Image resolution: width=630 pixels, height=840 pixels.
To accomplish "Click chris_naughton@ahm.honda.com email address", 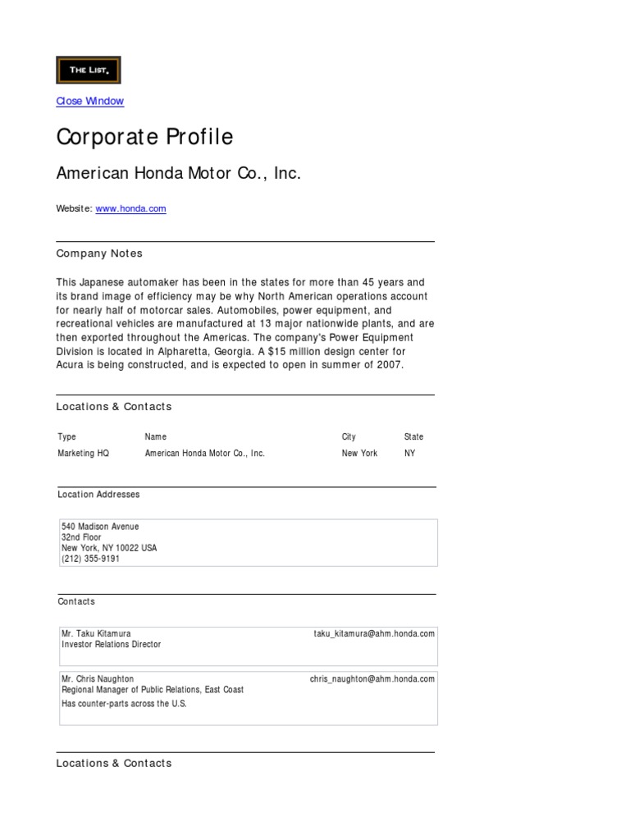I will pos(372,678).
